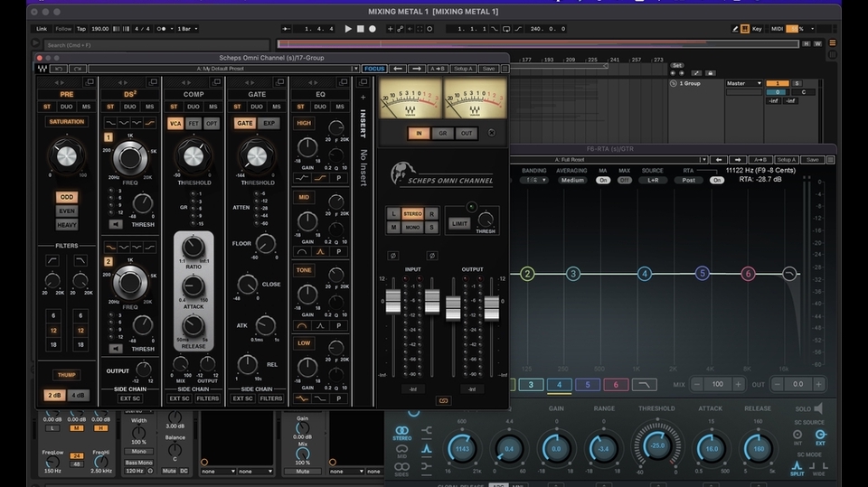The image size is (868, 487).
Task: Expand the DS2 module window icon
Action: pos(153,82)
